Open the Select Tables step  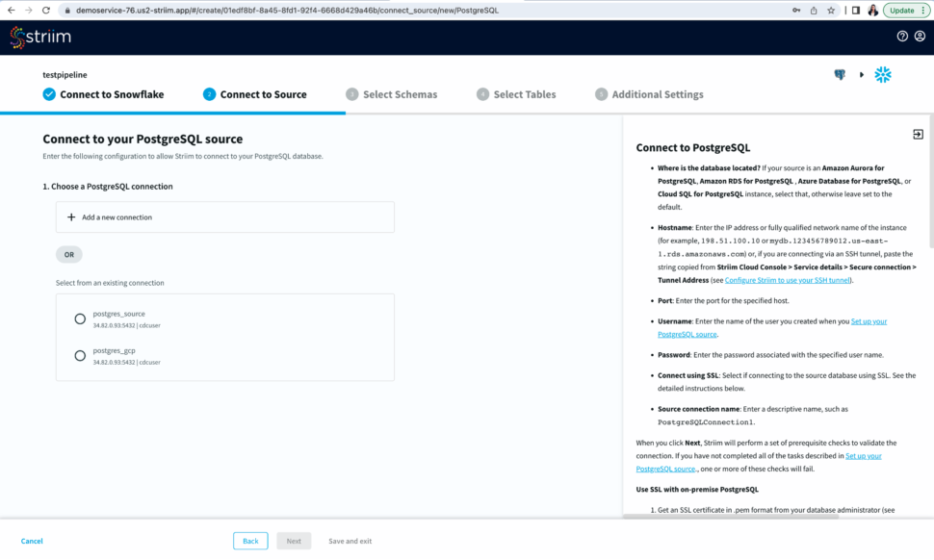[516, 94]
